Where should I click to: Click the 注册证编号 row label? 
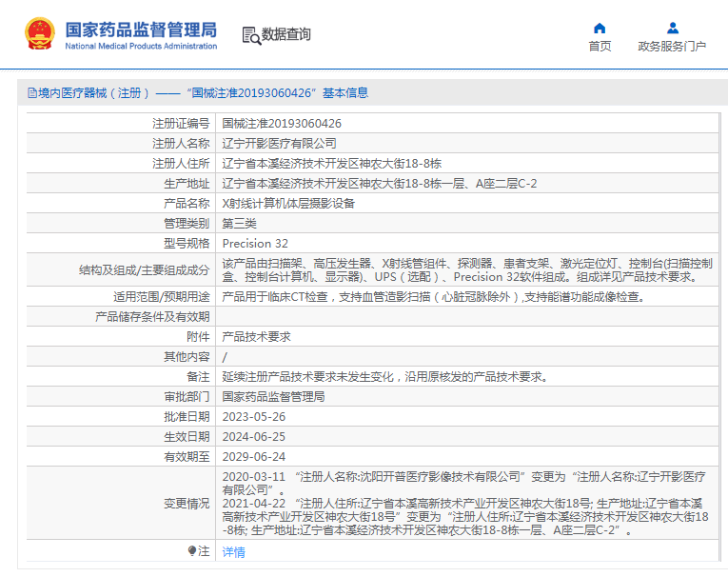181,124
